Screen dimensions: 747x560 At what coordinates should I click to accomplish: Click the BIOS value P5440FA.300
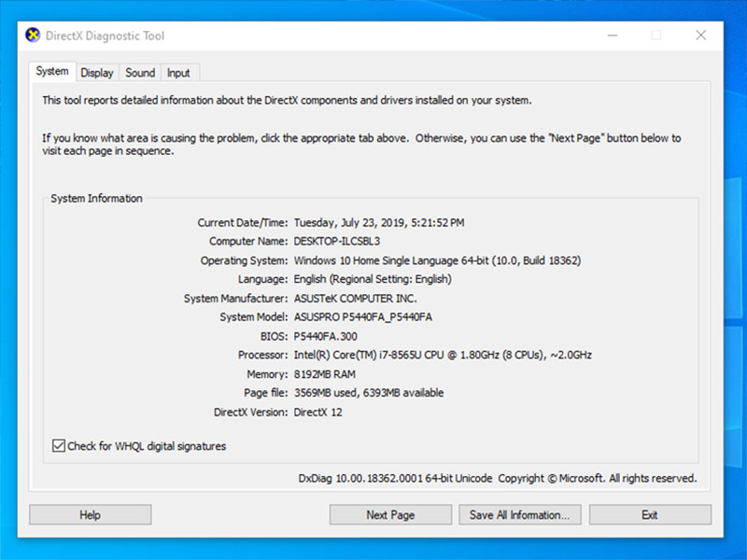(325, 336)
